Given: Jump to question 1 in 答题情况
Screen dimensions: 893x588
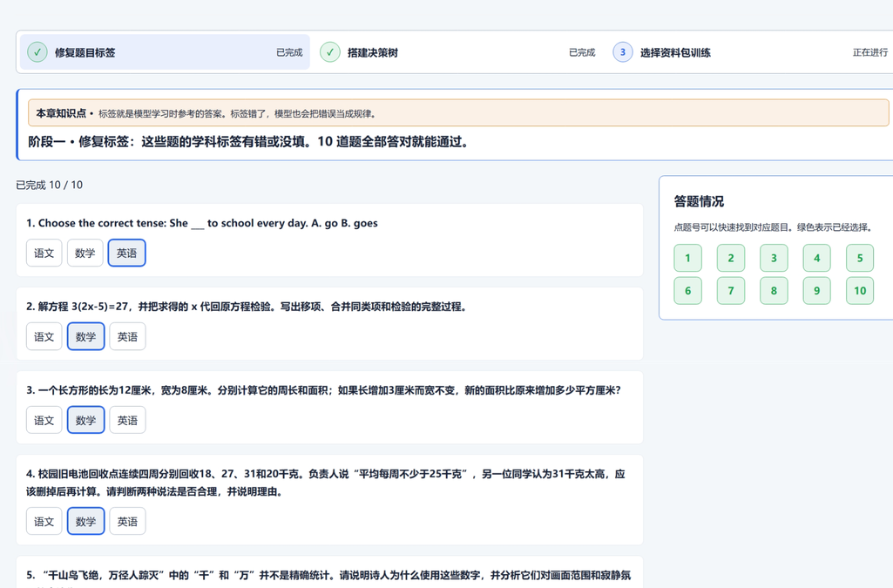Looking at the screenshot, I should point(688,258).
